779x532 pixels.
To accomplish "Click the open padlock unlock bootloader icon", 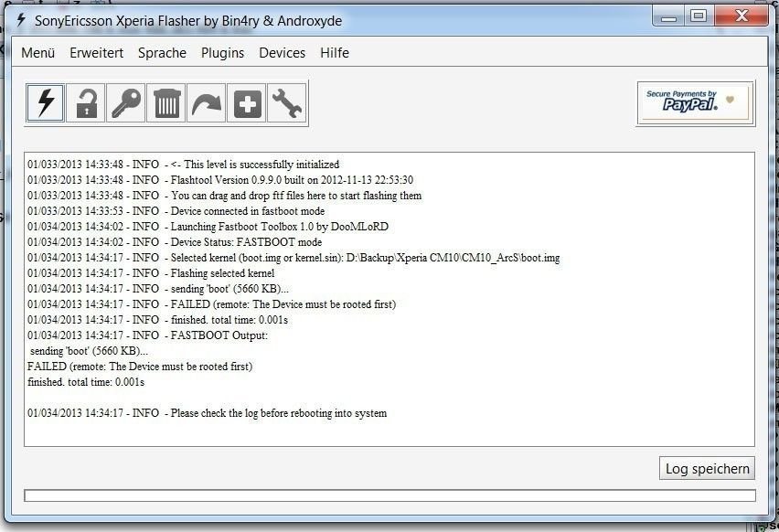I will point(86,102).
